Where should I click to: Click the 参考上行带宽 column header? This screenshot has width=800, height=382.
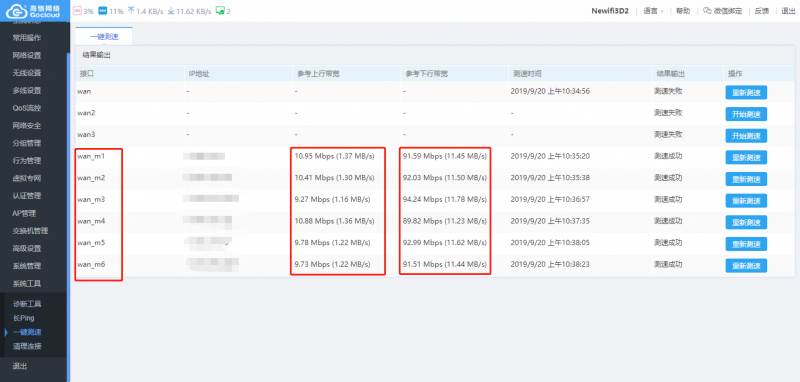pyautogui.click(x=318, y=73)
